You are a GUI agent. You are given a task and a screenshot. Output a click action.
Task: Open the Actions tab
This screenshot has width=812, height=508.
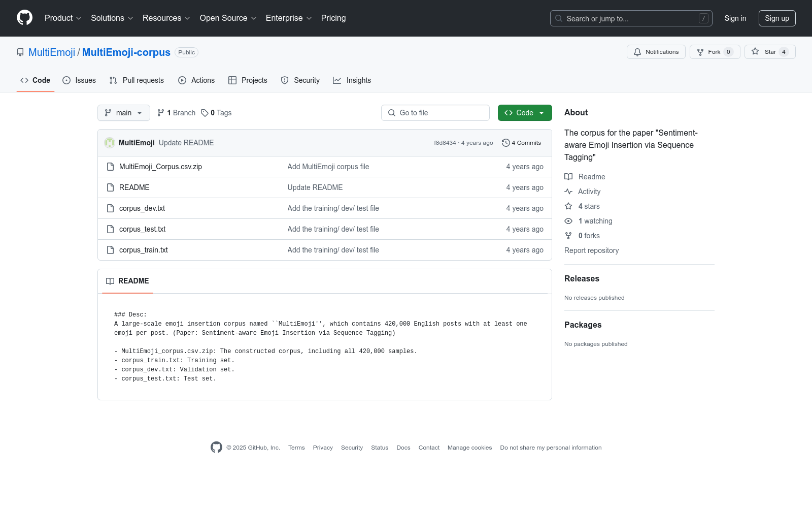[x=196, y=80]
